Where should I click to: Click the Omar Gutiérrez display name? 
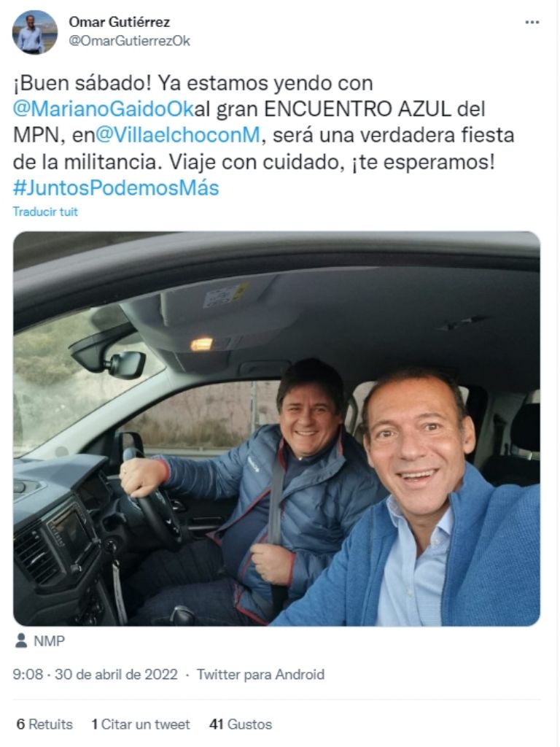(x=120, y=22)
